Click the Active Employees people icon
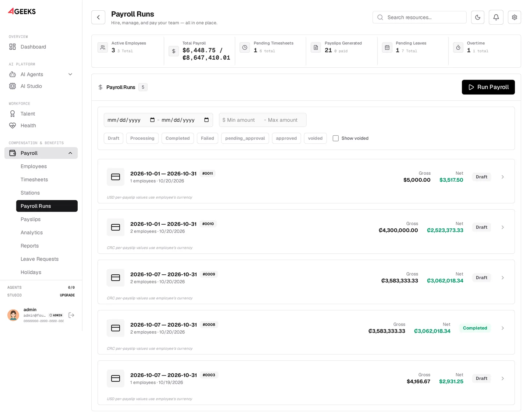530x420 pixels. click(103, 47)
